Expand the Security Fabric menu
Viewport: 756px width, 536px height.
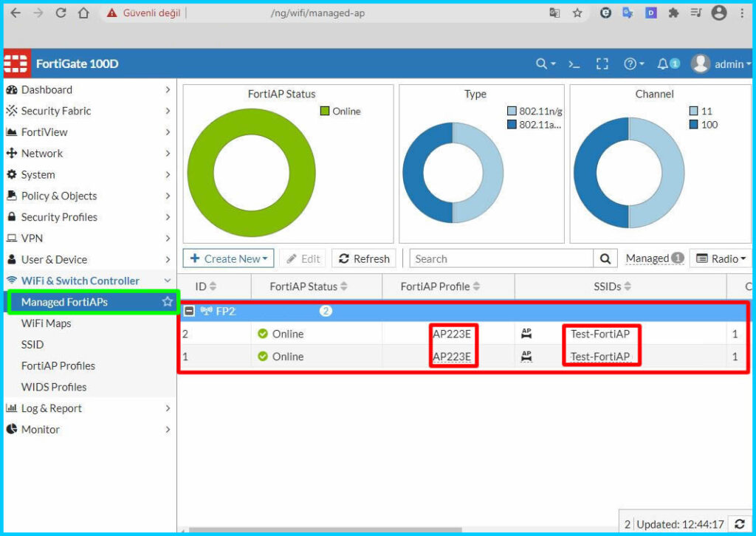pos(89,111)
